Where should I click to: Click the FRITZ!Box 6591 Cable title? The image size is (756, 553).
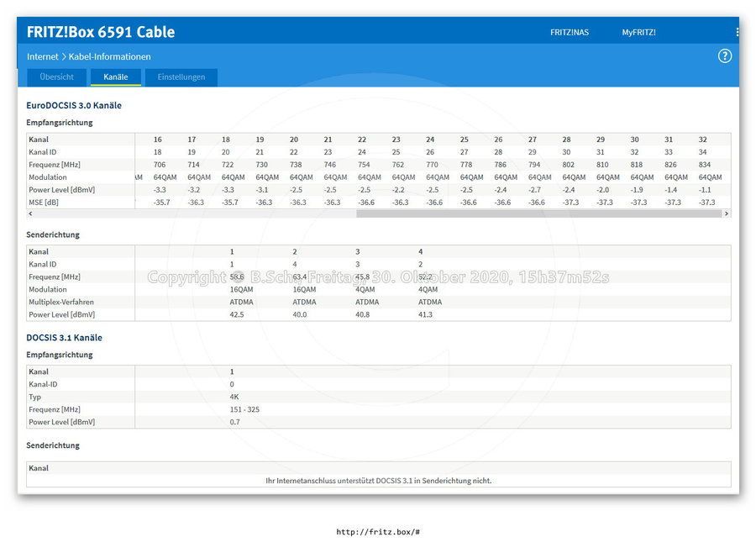pyautogui.click(x=101, y=32)
